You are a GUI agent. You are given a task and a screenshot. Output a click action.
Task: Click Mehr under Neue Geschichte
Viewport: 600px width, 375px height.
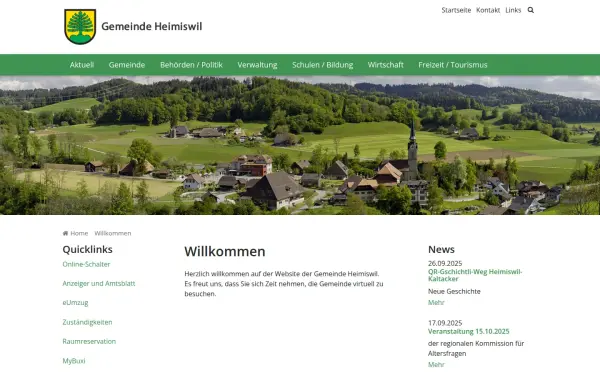tap(436, 303)
